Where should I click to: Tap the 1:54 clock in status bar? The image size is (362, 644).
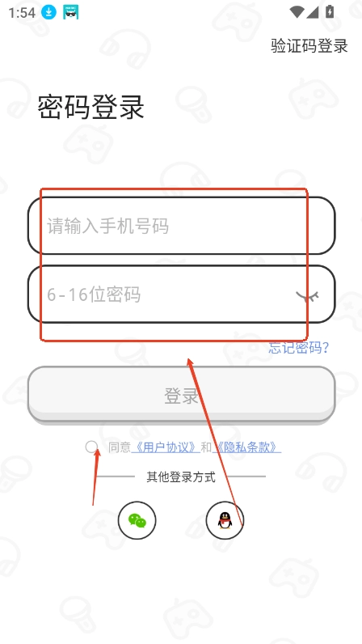pos(22,13)
